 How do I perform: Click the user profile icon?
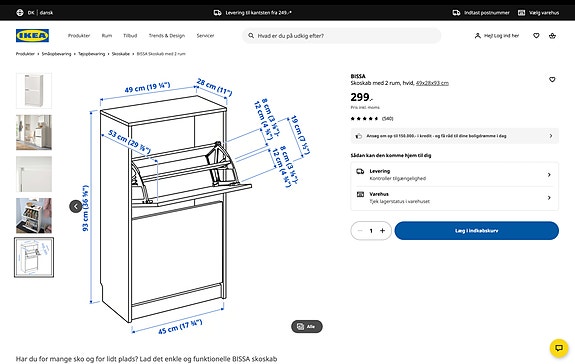pyautogui.click(x=477, y=36)
